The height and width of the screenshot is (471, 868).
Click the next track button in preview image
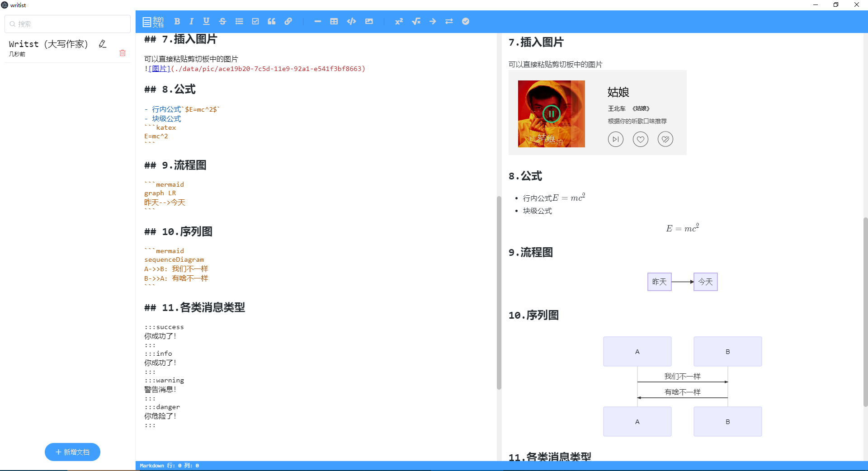615,139
